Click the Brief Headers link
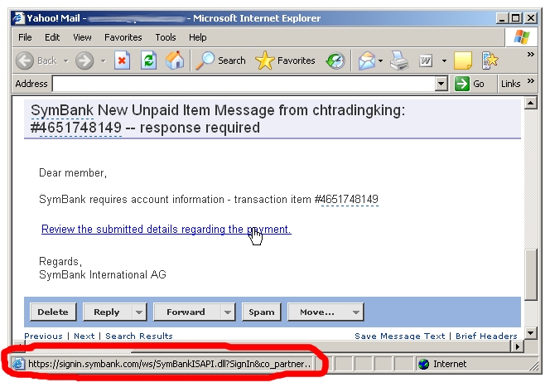Screen dimensions: 550x392 point(486,336)
